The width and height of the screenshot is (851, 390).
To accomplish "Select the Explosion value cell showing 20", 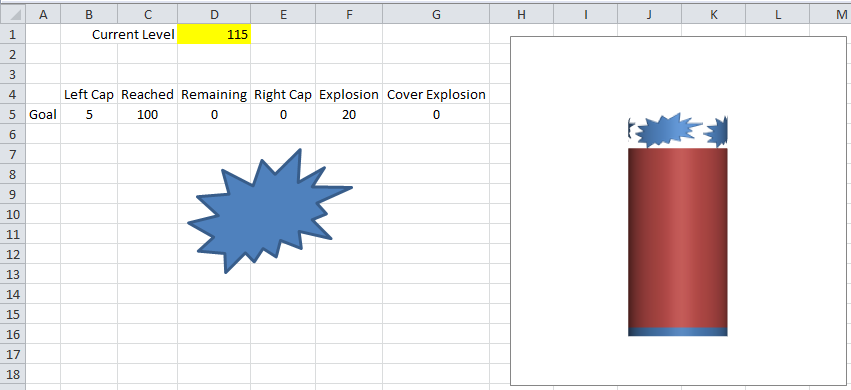I will coord(348,114).
